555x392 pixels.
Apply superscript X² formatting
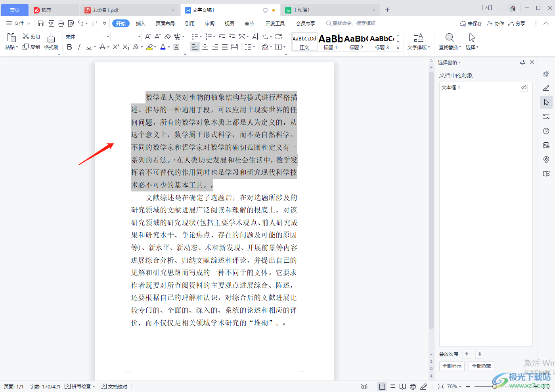pyautogui.click(x=116, y=47)
